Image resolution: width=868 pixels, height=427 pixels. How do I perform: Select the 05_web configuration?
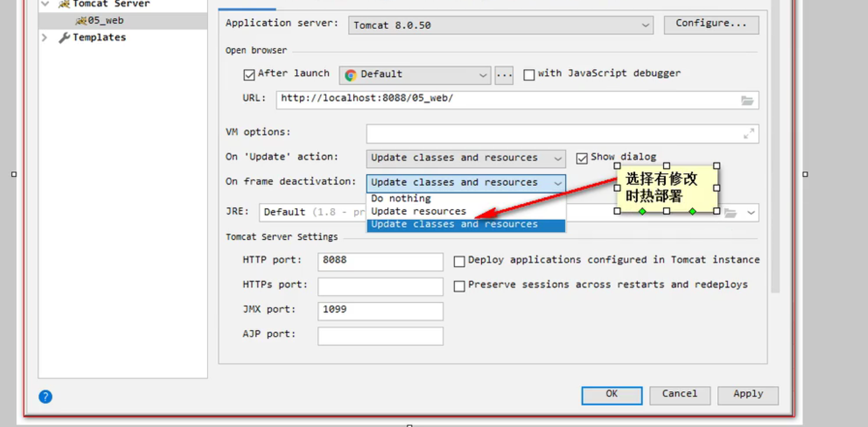tap(123, 21)
